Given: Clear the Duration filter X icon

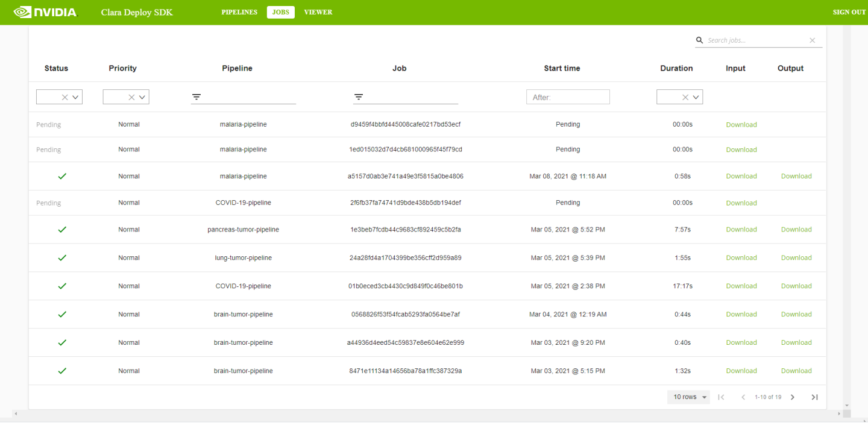Looking at the screenshot, I should point(685,97).
